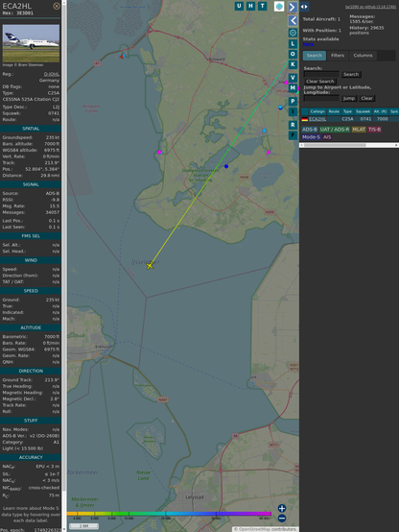Click the red plane marker near A7
399x532 pixels.
(x=122, y=57)
